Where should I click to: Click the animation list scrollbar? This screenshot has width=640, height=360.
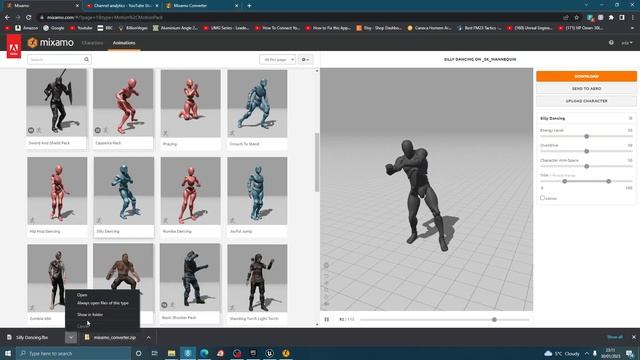[317, 162]
